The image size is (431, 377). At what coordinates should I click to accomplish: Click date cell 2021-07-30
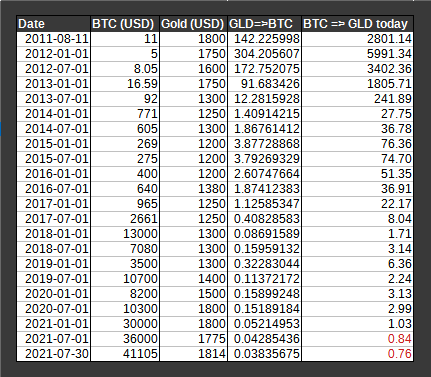pyautogui.click(x=53, y=354)
